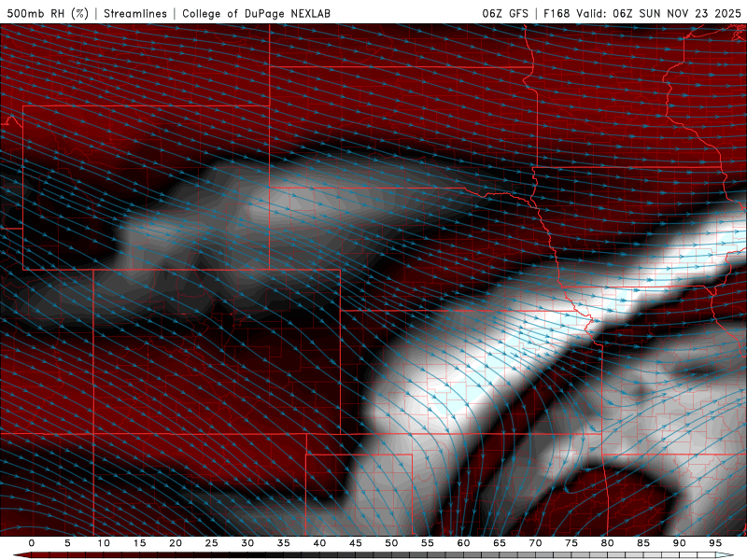This screenshot has height=560, width=747.
Task: Click the '0' colorbar label
Action: click(32, 543)
